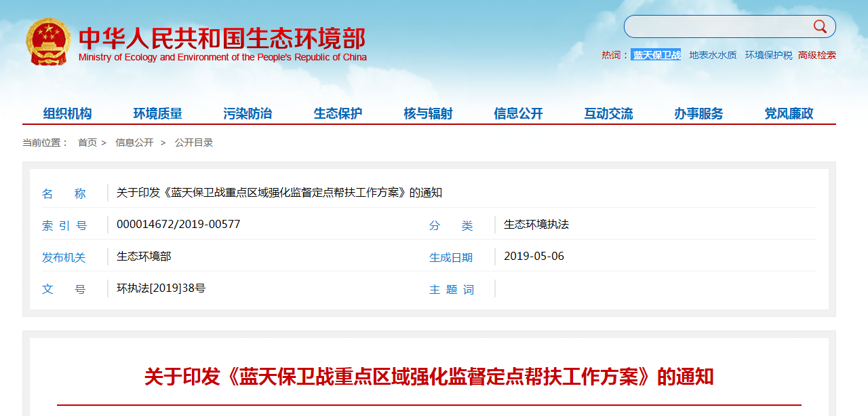Click the 文号 field label
The width and height of the screenshot is (868, 416).
pos(64,290)
